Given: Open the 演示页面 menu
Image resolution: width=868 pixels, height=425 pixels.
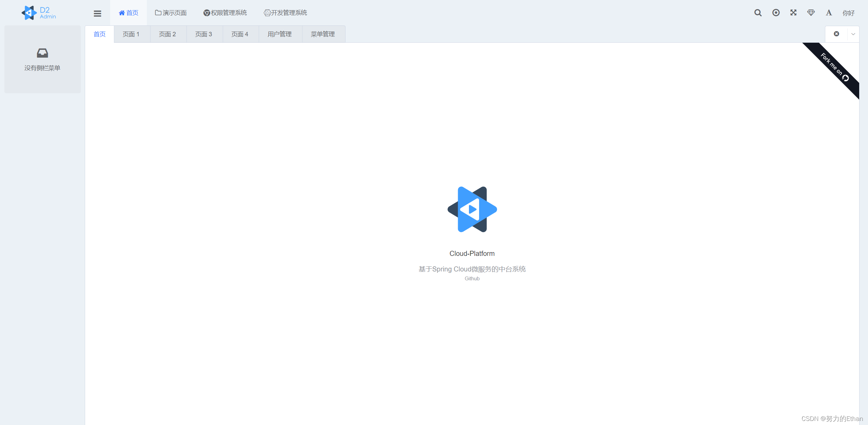Looking at the screenshot, I should point(171,13).
